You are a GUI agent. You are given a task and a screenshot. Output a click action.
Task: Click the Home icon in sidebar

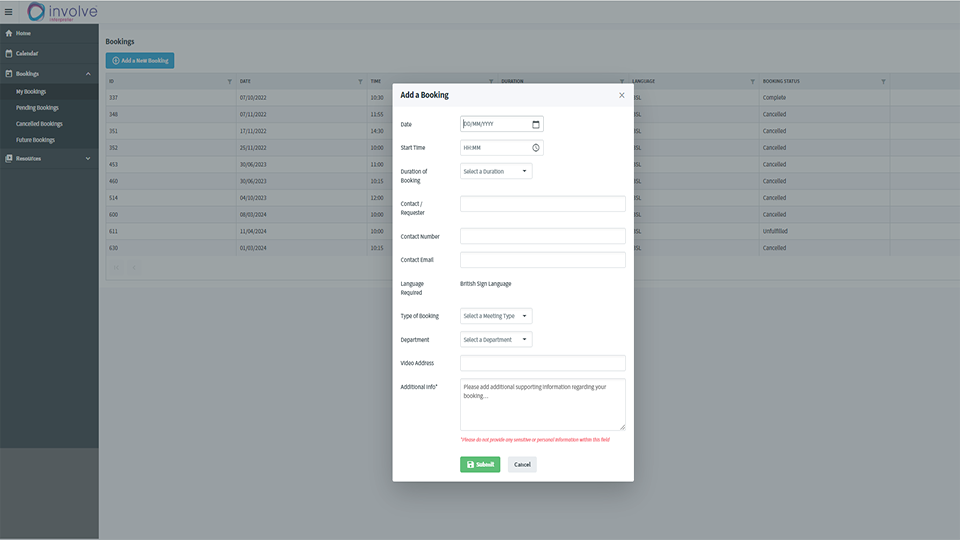click(9, 33)
